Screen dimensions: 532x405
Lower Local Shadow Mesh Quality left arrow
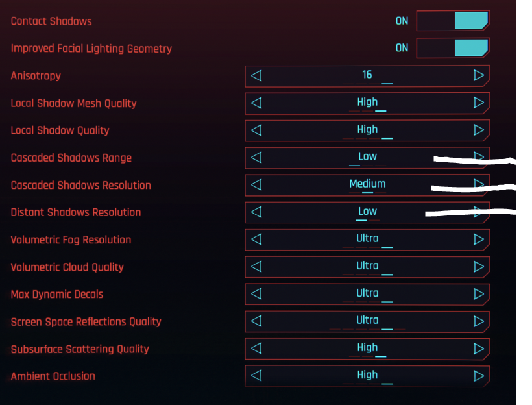tap(256, 103)
